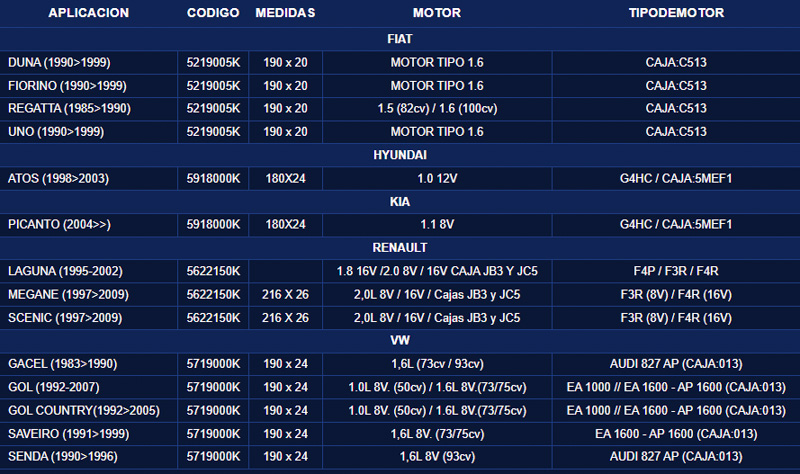
Task: Click the MOTOR column header
Action: [x=436, y=13]
